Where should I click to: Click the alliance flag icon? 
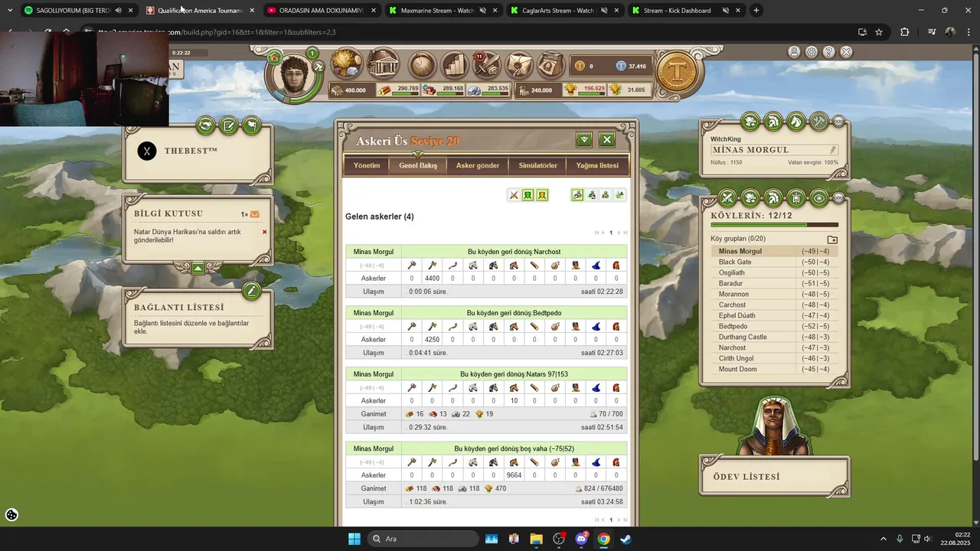point(251,126)
